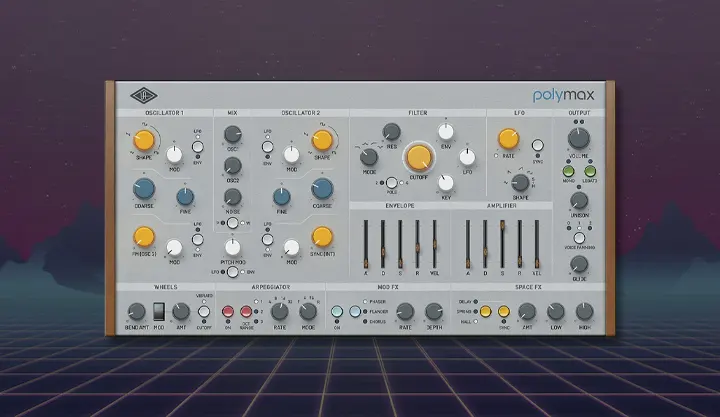This screenshot has width=720, height=417.
Task: Toggle Oscillator 2 sync LFO/ENV switch
Action: 267,240
